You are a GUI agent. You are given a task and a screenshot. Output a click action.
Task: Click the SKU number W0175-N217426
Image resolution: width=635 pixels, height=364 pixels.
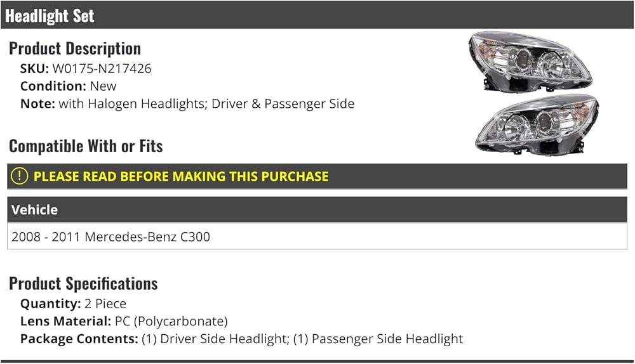tap(102, 68)
